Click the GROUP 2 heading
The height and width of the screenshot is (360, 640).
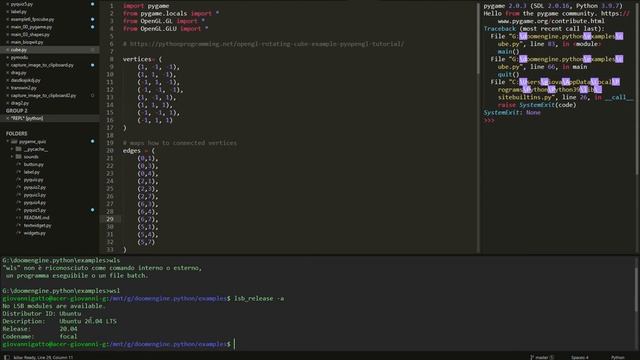(x=16, y=111)
